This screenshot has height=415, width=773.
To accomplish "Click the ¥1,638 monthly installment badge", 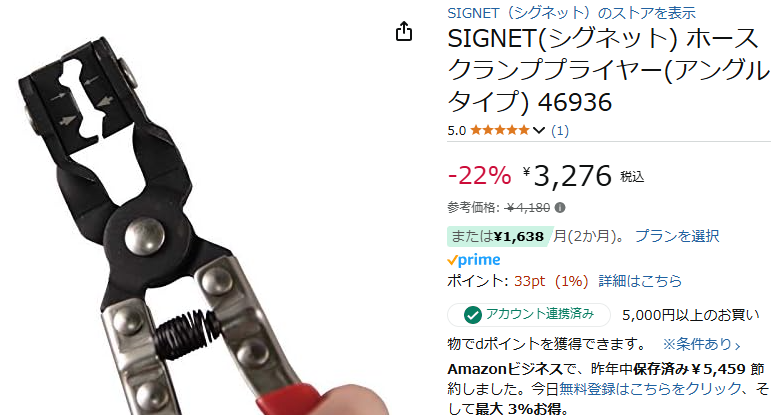I will pos(499,237).
